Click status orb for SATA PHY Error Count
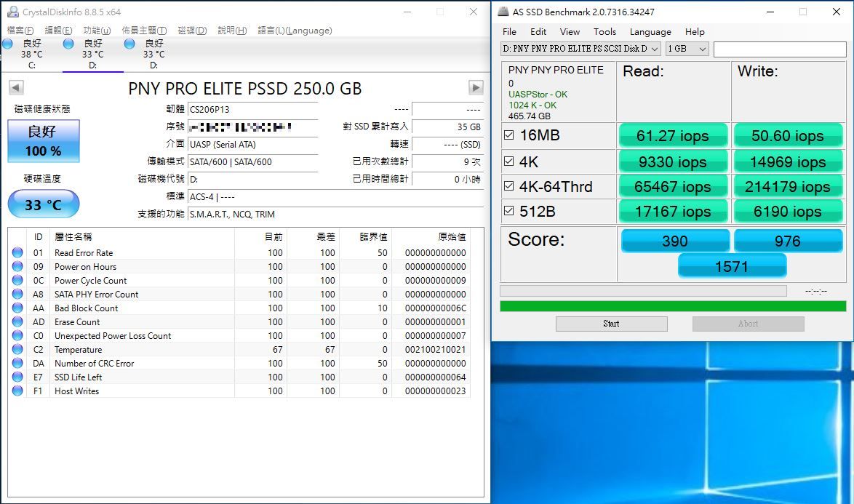Viewport: 854px width, 504px height. click(x=17, y=294)
